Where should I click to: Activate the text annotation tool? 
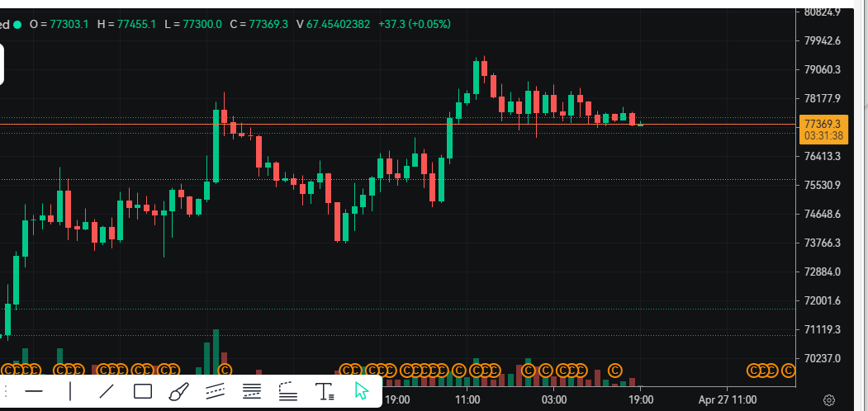[x=325, y=392]
